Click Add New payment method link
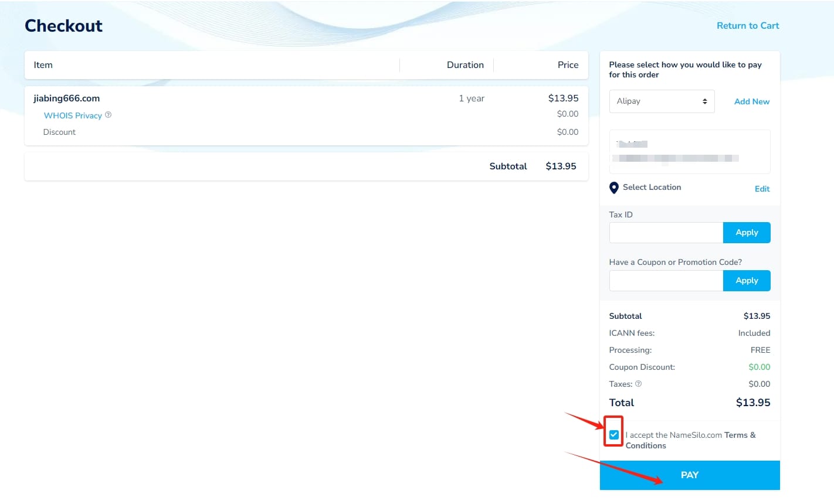 tap(751, 101)
